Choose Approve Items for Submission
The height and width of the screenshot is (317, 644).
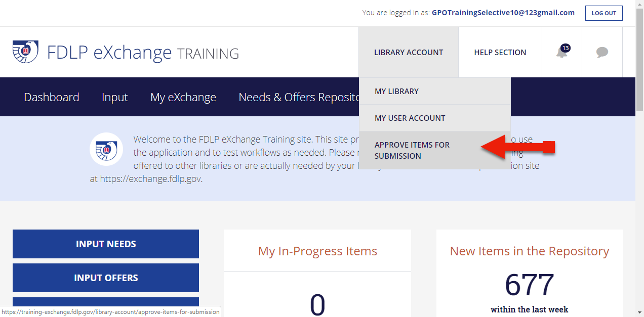[435, 150]
